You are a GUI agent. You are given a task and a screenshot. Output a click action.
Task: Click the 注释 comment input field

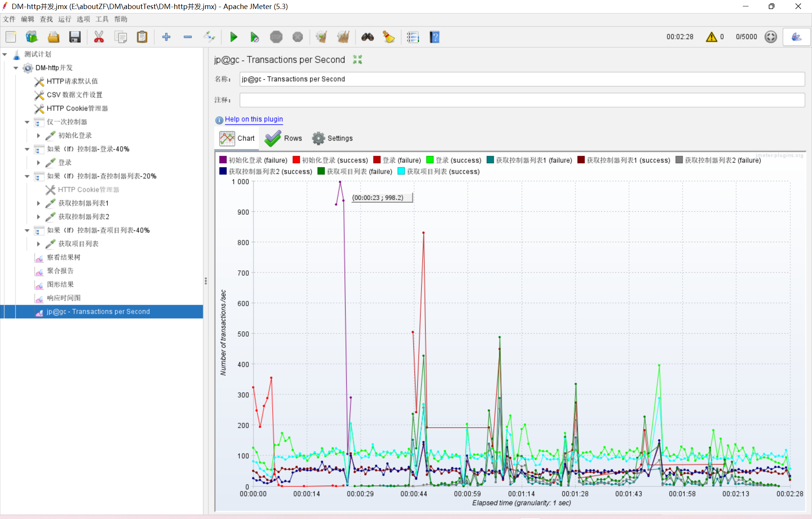click(x=522, y=100)
